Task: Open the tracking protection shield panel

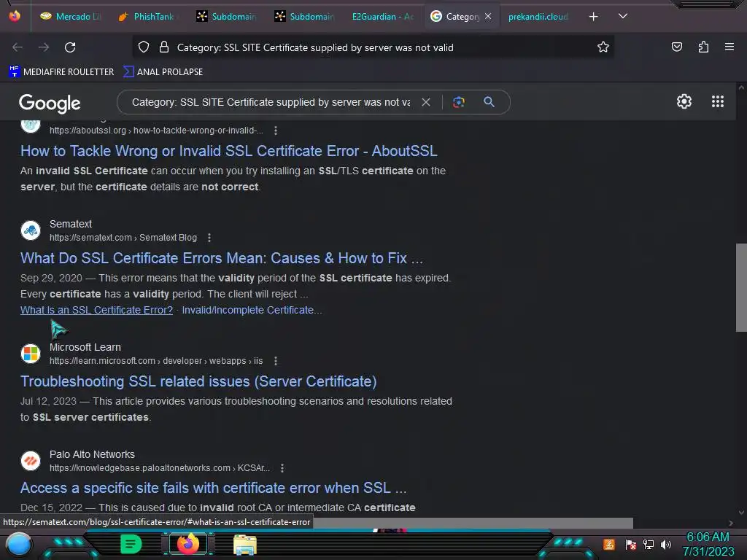Action: (144, 47)
